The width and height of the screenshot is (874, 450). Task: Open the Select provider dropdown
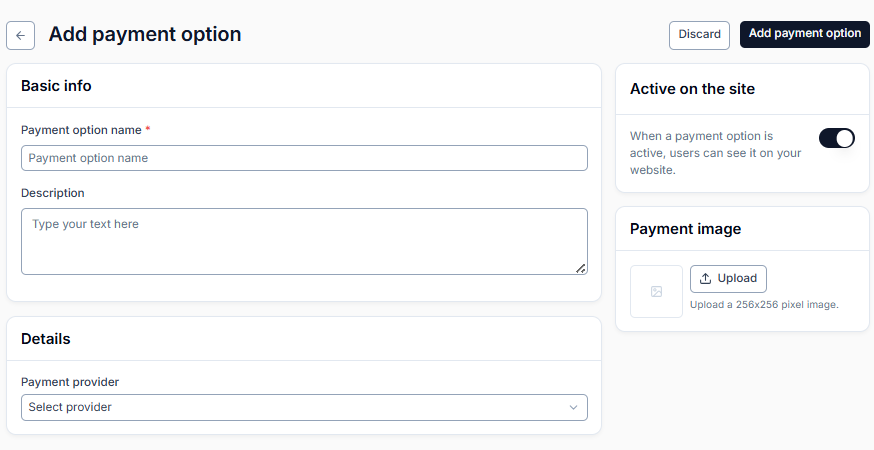pos(304,408)
